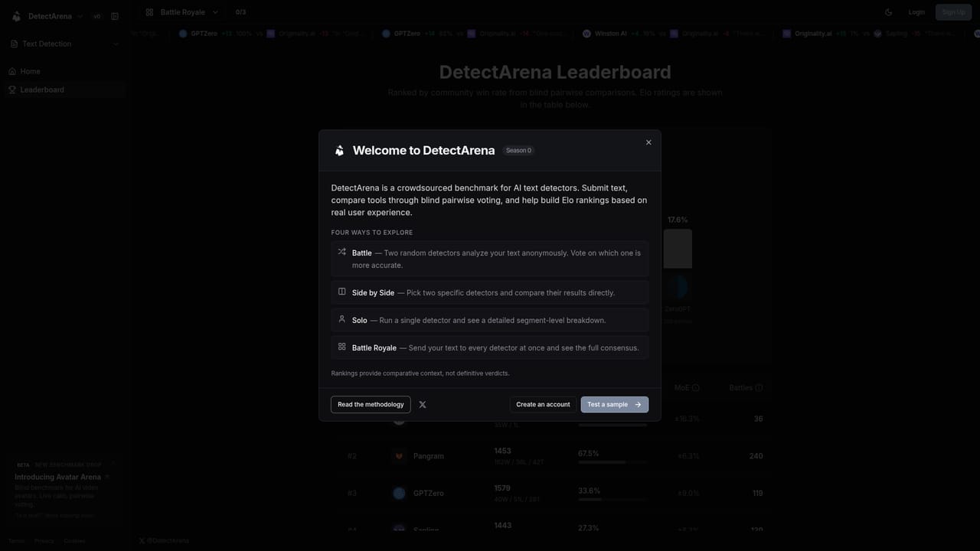980x551 pixels.
Task: Open the X social link in the dialog footer
Action: [x=423, y=405]
